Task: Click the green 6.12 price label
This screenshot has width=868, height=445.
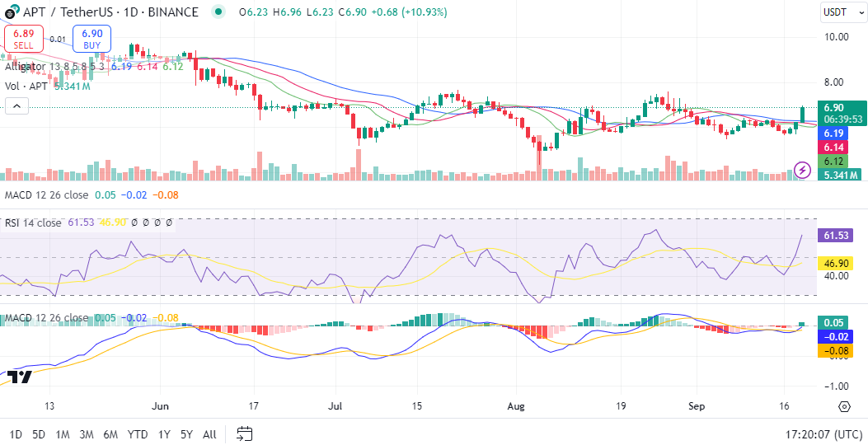Action: pos(833,161)
